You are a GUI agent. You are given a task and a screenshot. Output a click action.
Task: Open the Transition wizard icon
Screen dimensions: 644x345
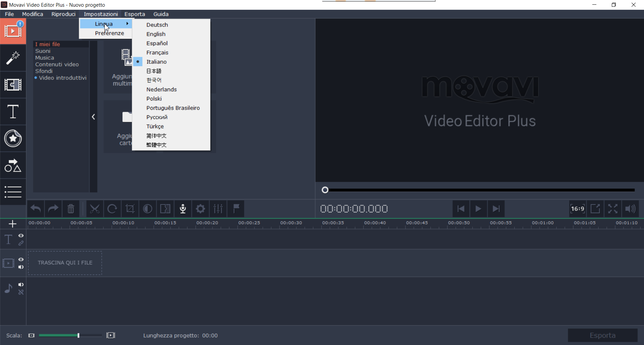[x=165, y=209]
